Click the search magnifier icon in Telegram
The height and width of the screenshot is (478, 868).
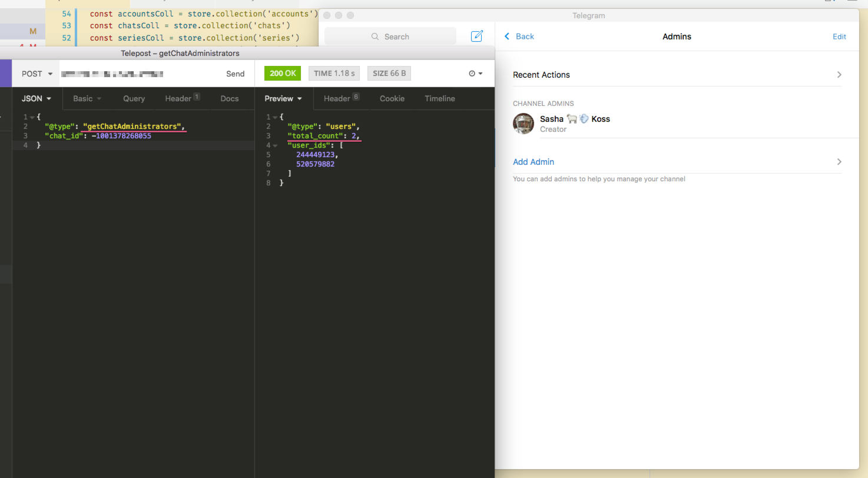tap(375, 36)
